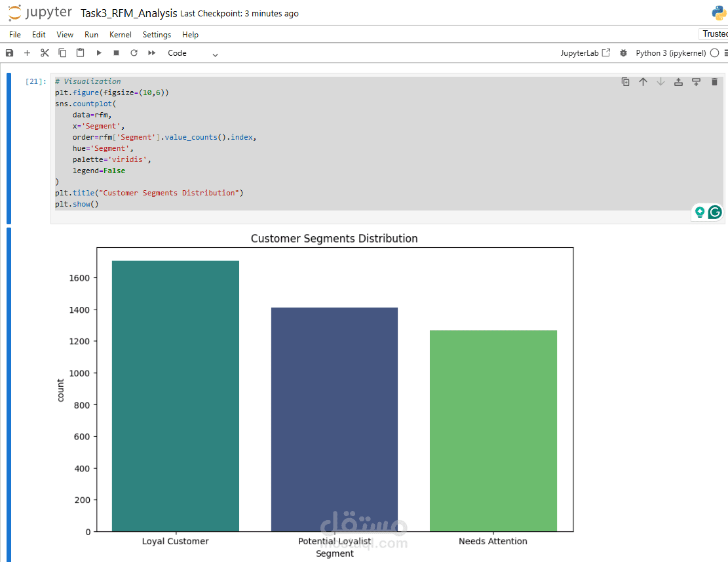Duplicate the cell using the cell toolbar icon

point(625,82)
